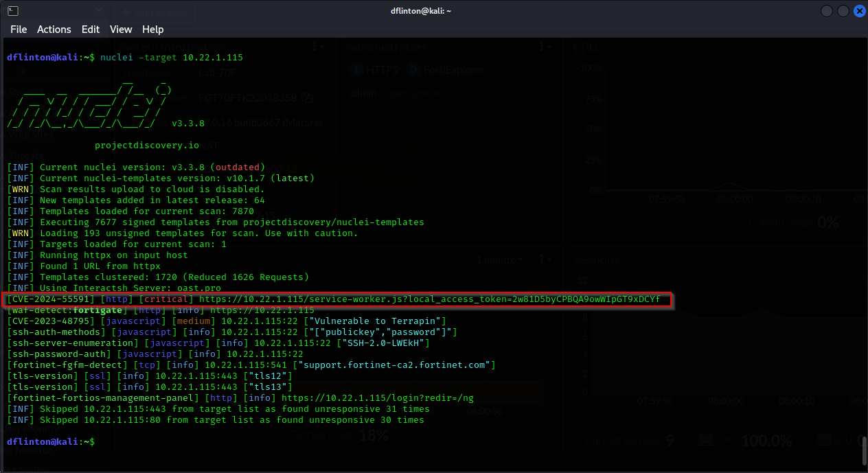Open the File menu
The height and width of the screenshot is (473, 868).
point(19,30)
